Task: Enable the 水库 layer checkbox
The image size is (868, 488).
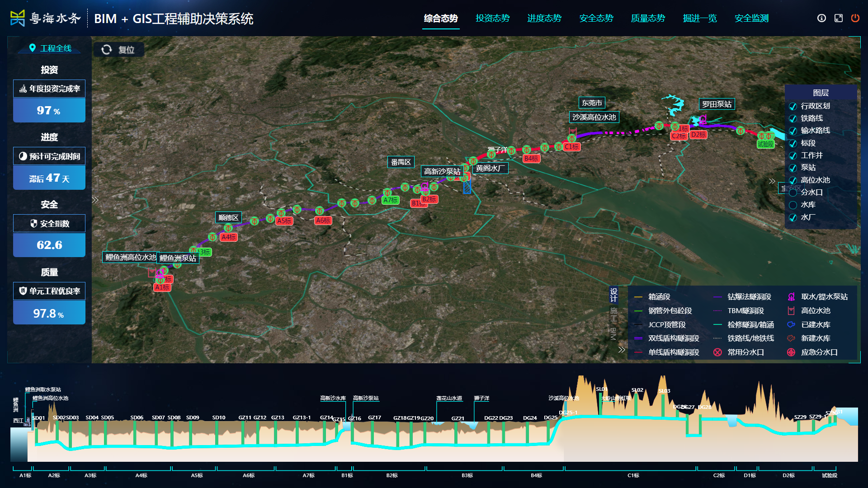Action: 793,205
